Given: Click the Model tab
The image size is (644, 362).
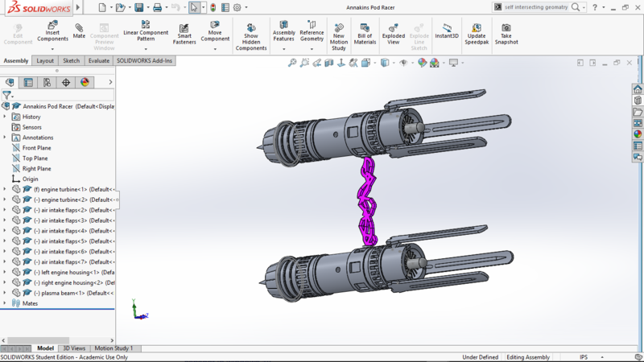Looking at the screenshot, I should click(x=45, y=348).
